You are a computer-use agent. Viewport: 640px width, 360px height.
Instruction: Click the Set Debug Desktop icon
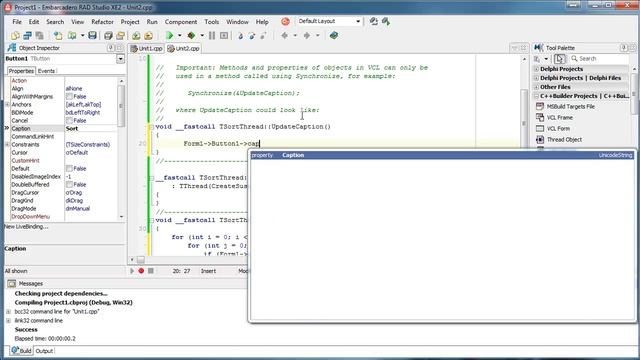coord(386,21)
